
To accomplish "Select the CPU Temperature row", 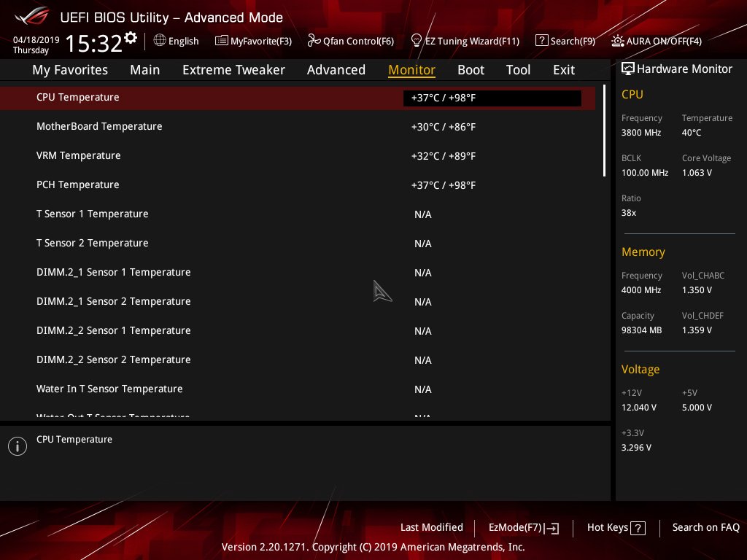I will point(298,98).
